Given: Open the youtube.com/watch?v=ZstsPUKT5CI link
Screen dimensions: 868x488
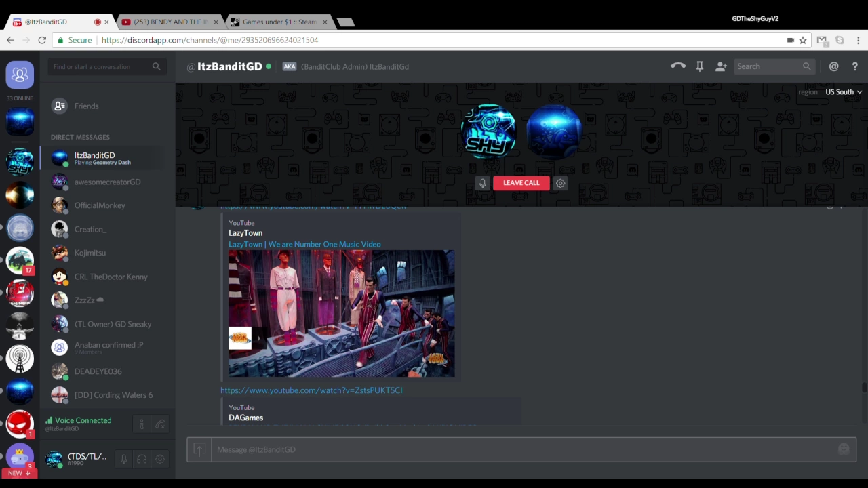Looking at the screenshot, I should coord(311,390).
